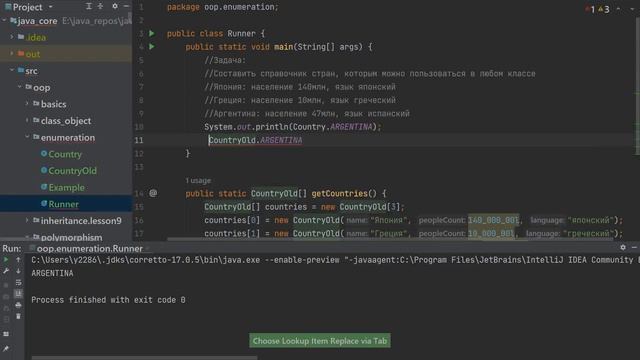Click the errors indicator in editor corner

tap(590, 9)
